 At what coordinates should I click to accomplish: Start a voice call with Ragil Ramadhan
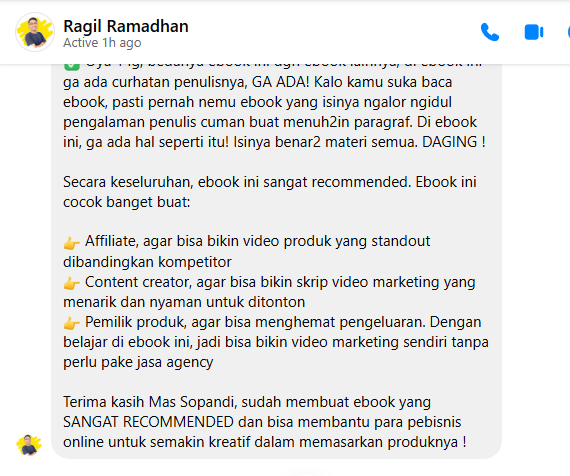490,32
